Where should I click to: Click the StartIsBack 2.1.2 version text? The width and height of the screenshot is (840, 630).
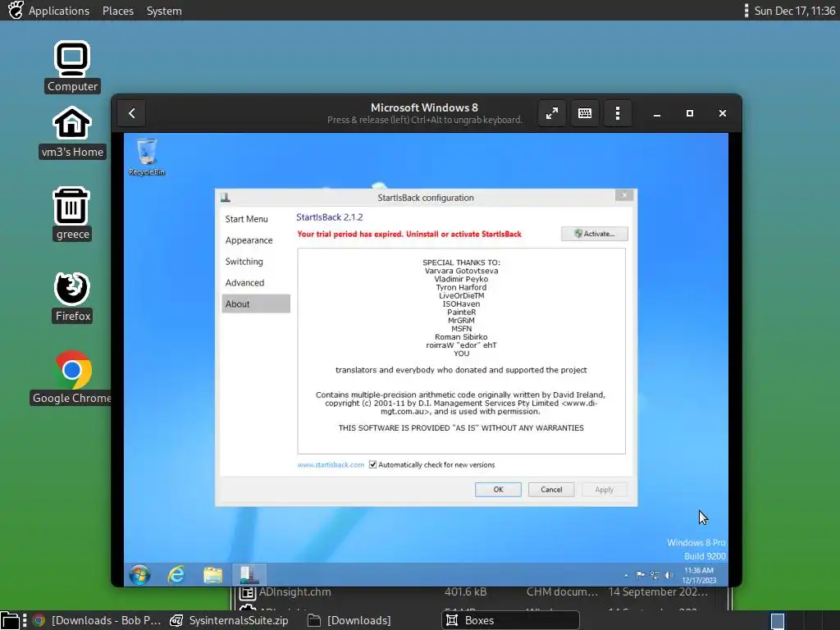click(x=330, y=217)
